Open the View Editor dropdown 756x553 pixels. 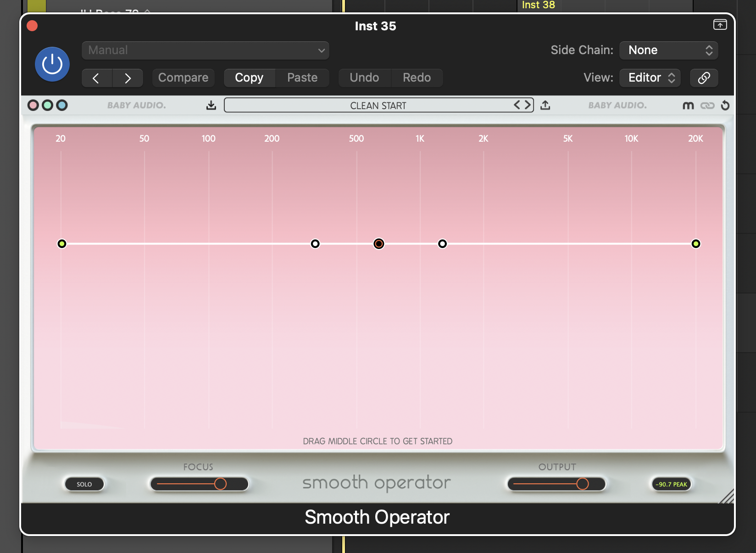tap(650, 77)
